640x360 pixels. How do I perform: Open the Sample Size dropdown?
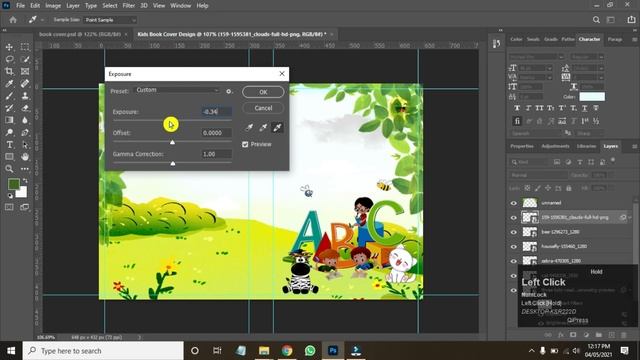(x=110, y=20)
